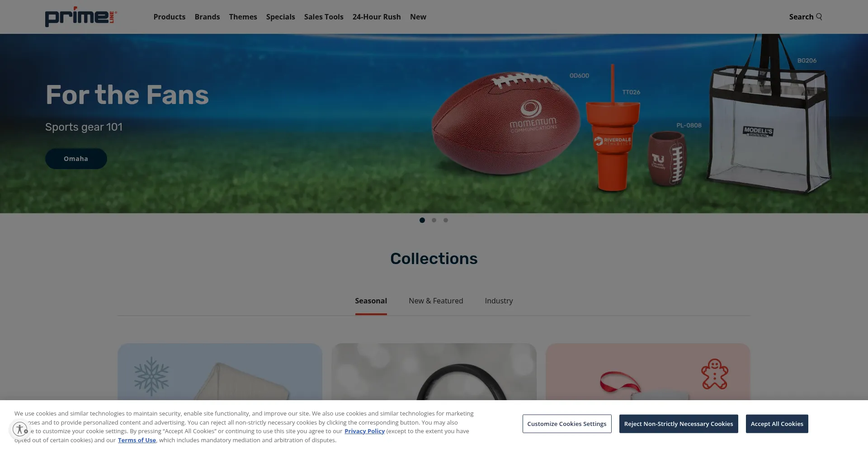Switch to the Industry collections tab

[x=499, y=301]
